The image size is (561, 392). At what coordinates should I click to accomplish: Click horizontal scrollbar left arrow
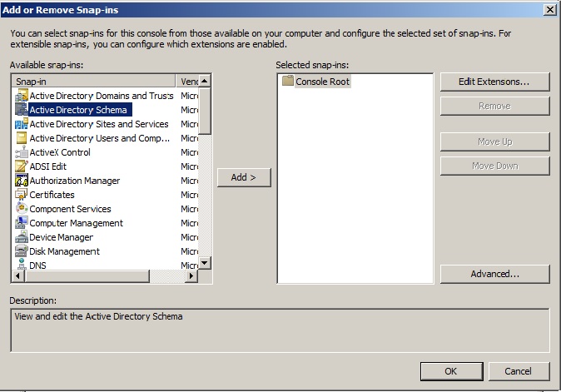(18, 276)
